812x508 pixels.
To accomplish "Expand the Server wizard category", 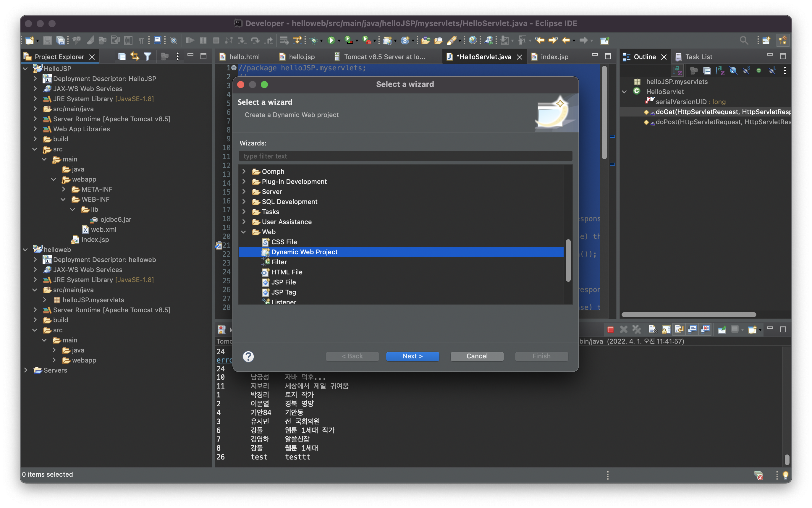I will click(244, 192).
